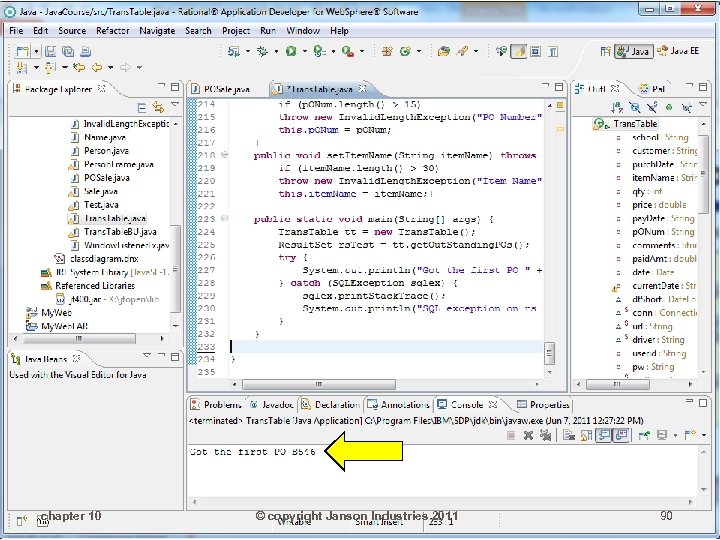
Task: Click the Search flashlight icon
Action: 462,51
